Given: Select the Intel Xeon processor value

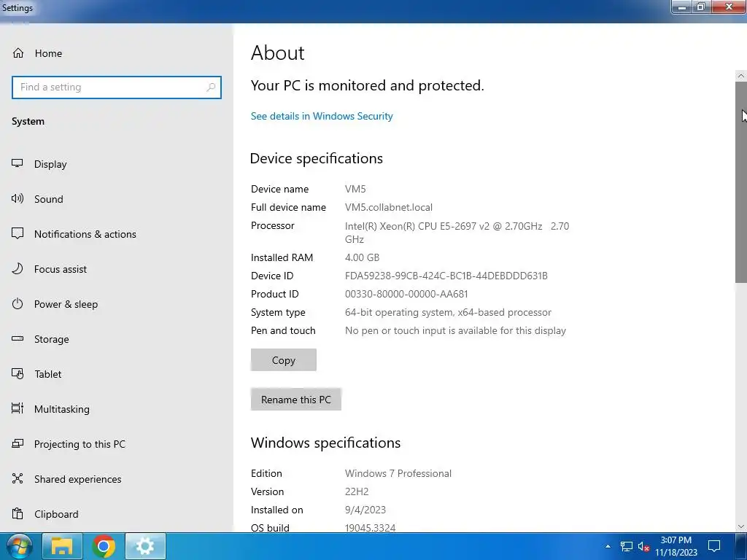Looking at the screenshot, I should pyautogui.click(x=457, y=233).
